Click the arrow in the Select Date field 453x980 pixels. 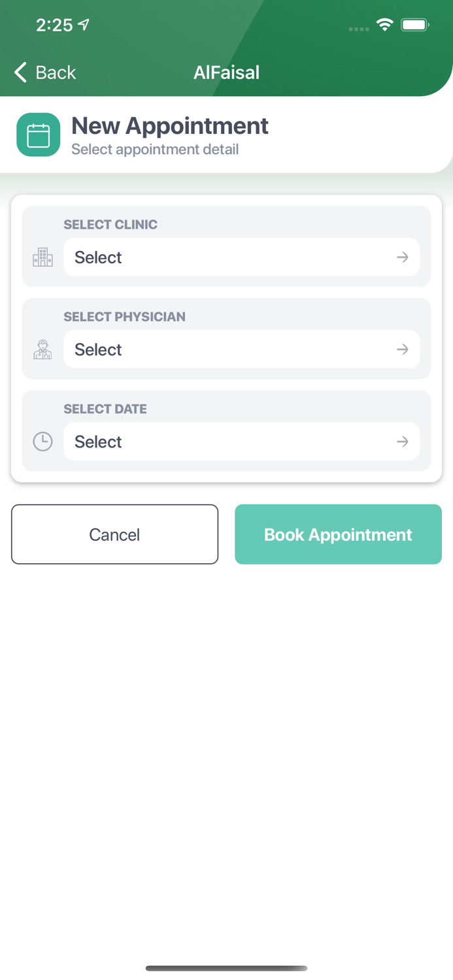pyautogui.click(x=403, y=442)
